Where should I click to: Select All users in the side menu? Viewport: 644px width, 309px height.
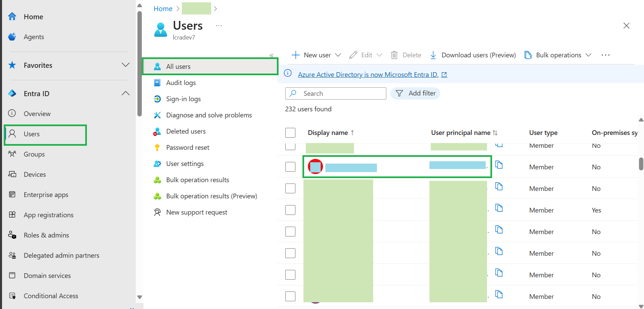[x=210, y=66]
